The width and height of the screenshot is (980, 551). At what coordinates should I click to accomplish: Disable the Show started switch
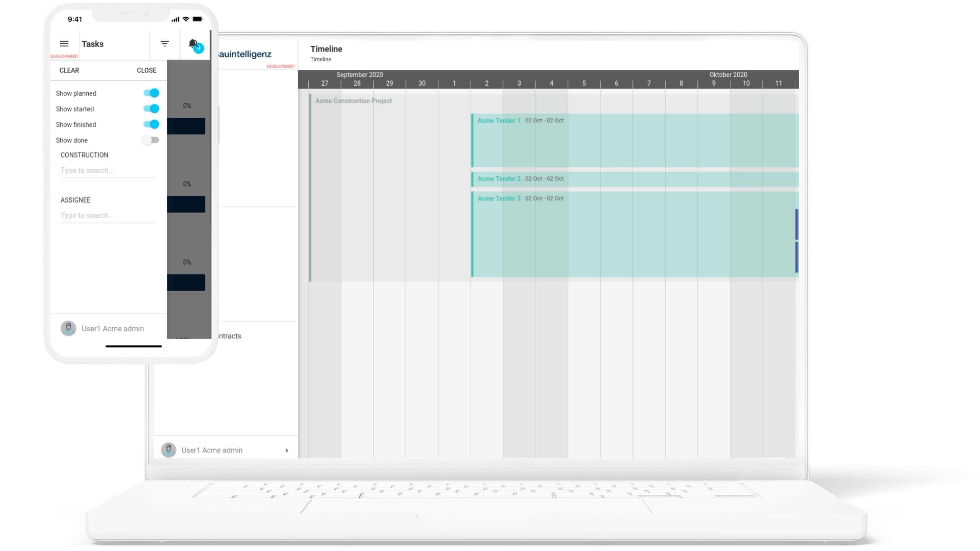151,109
